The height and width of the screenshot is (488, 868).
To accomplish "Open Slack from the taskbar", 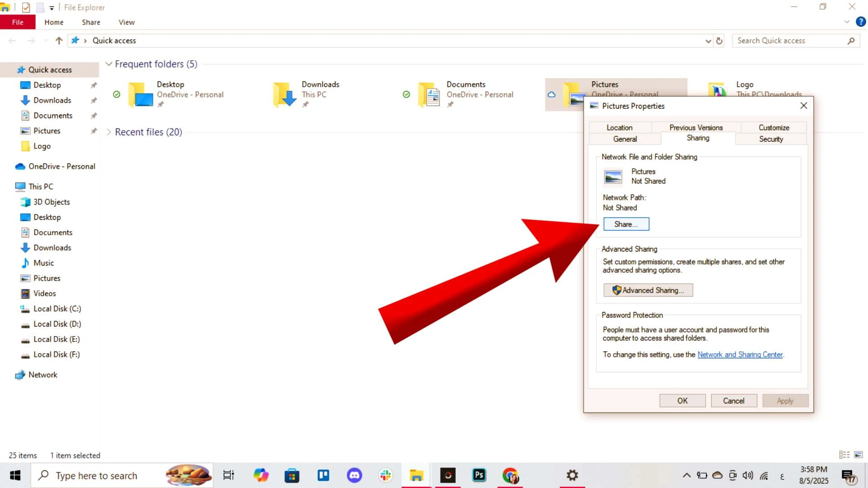I will pyautogui.click(x=386, y=475).
